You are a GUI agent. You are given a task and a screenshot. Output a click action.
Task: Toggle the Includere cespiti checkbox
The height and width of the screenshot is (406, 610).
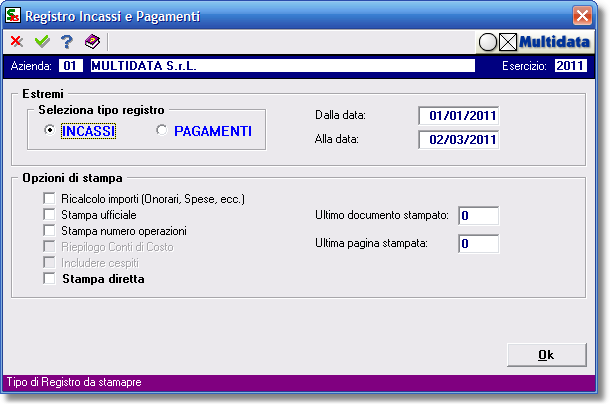49,262
